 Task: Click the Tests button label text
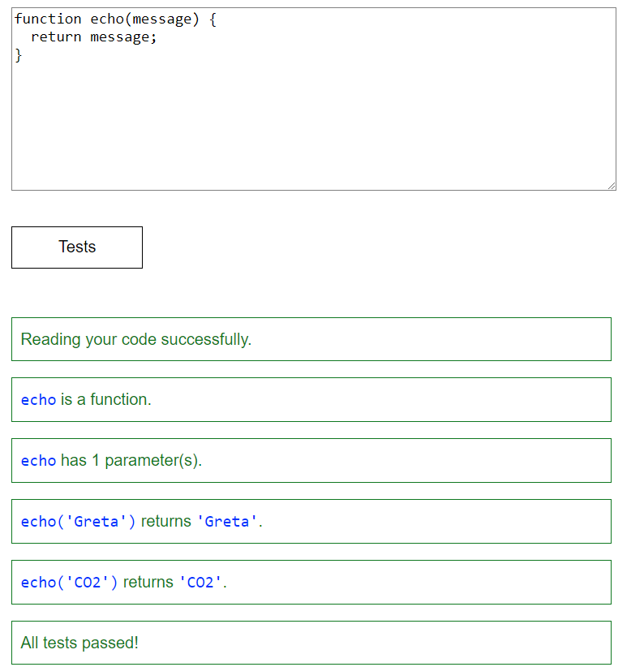click(76, 247)
